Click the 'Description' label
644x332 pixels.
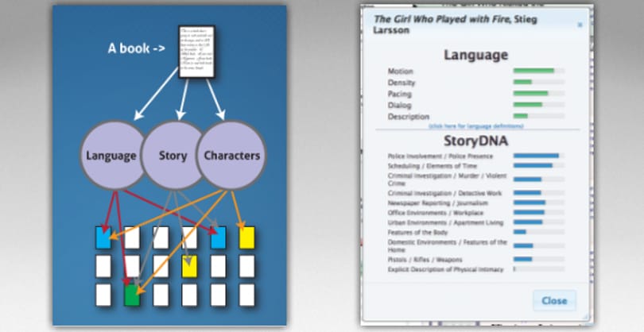pos(409,117)
